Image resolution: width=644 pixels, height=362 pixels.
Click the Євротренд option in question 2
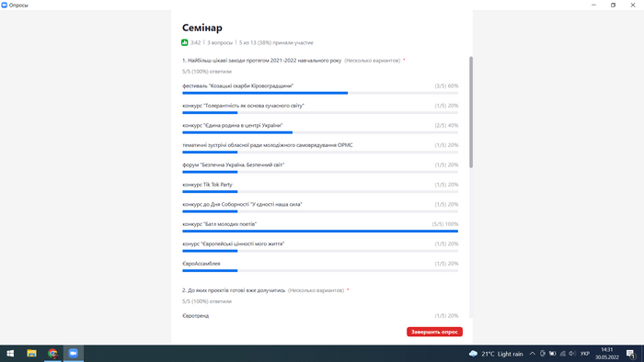195,316
